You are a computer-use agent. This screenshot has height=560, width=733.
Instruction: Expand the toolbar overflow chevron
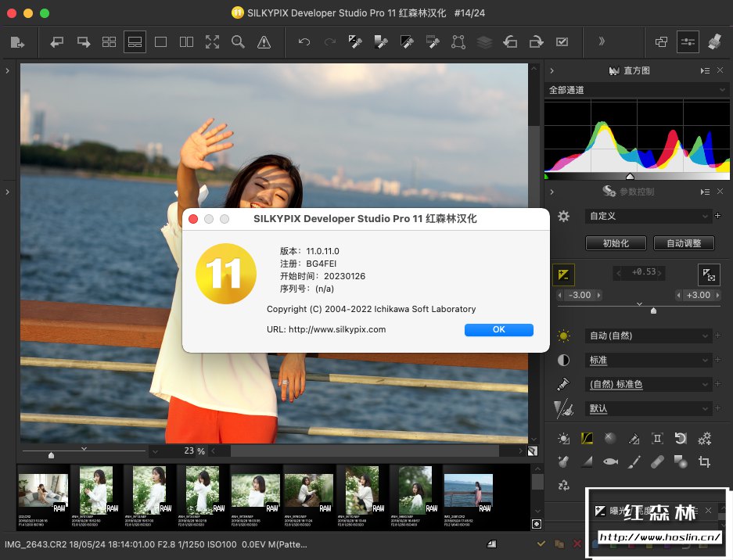point(602,41)
